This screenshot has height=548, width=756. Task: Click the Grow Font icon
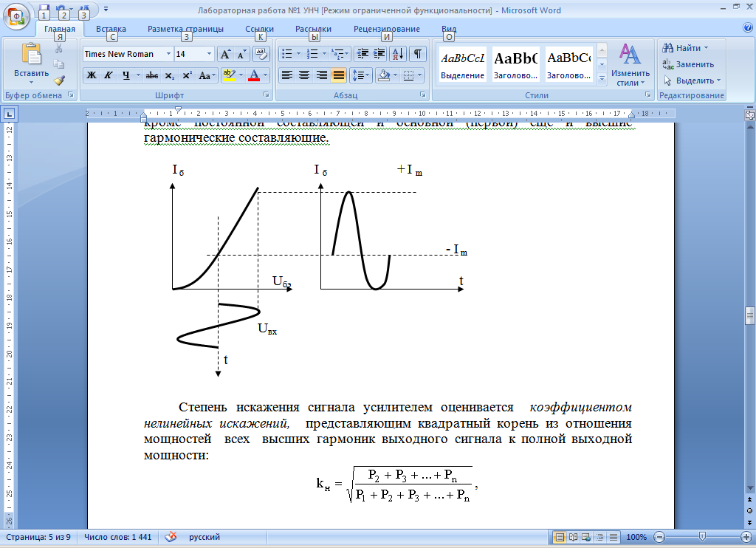[225, 54]
